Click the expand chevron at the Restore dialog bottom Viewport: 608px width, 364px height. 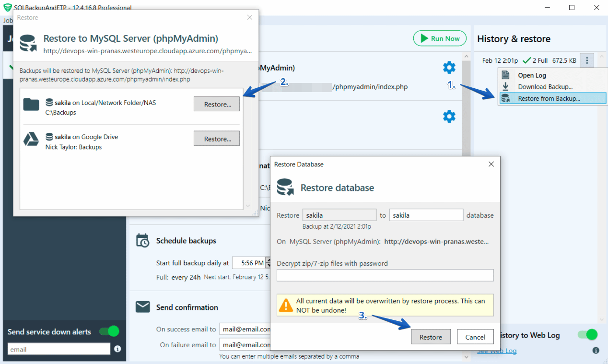(249, 206)
